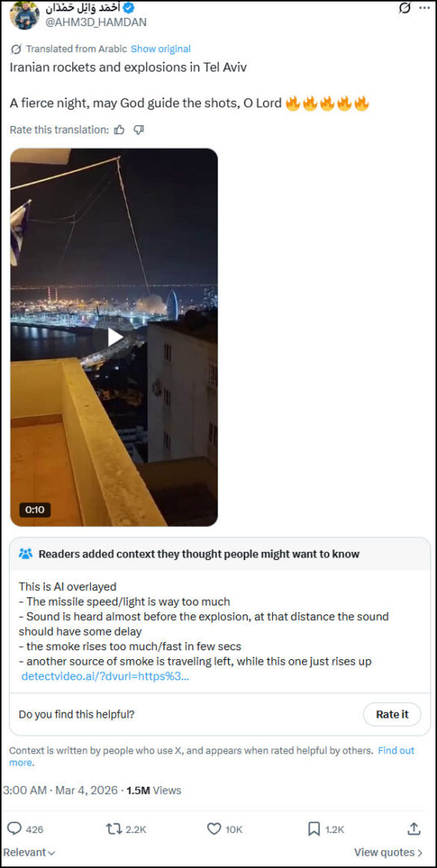This screenshot has width=437, height=868.
Task: Repost using the retweet icon
Action: pos(112,829)
